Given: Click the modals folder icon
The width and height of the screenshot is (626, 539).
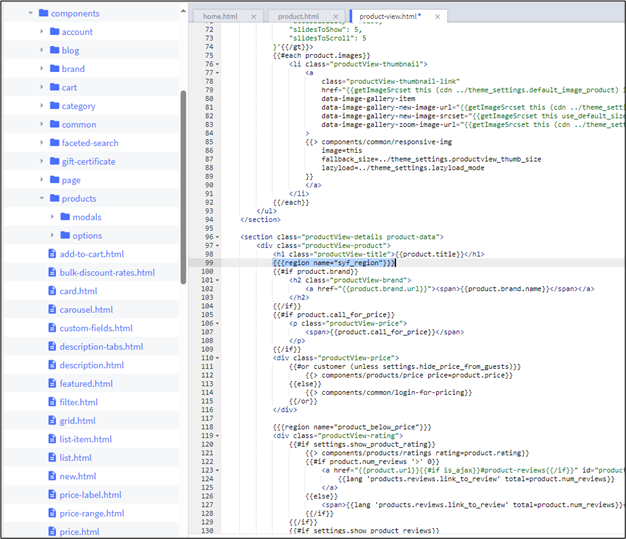Looking at the screenshot, I should [x=65, y=217].
